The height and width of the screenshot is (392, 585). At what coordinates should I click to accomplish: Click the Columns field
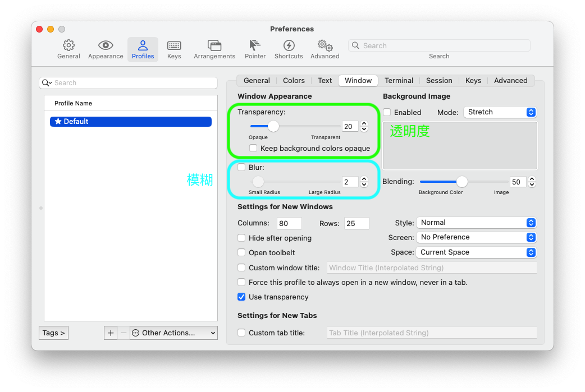click(290, 223)
